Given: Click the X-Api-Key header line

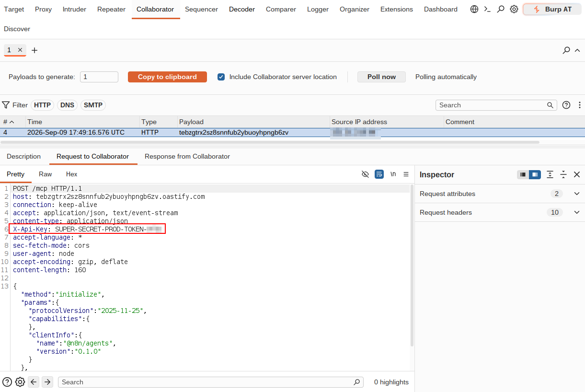Looking at the screenshot, I should click(87, 229).
